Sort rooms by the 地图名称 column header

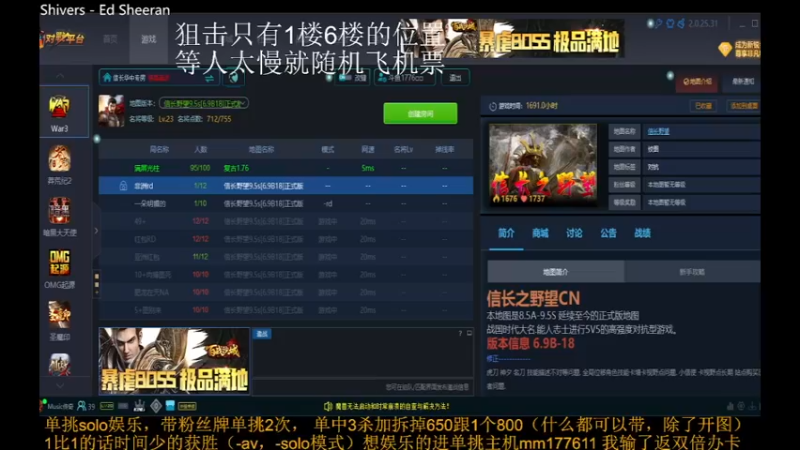[261, 149]
